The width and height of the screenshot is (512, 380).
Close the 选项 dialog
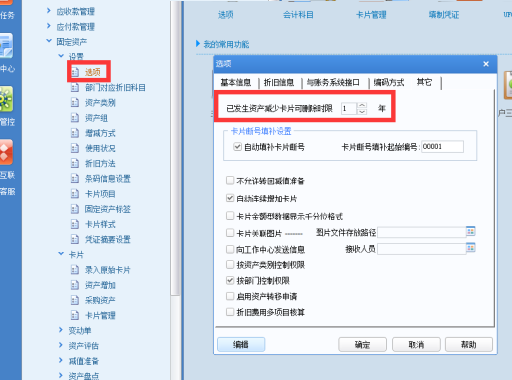[x=486, y=64]
